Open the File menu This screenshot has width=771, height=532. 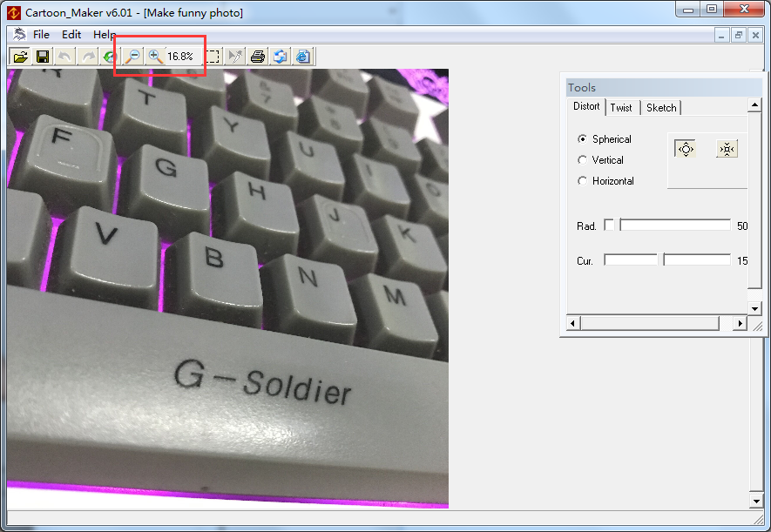click(41, 34)
